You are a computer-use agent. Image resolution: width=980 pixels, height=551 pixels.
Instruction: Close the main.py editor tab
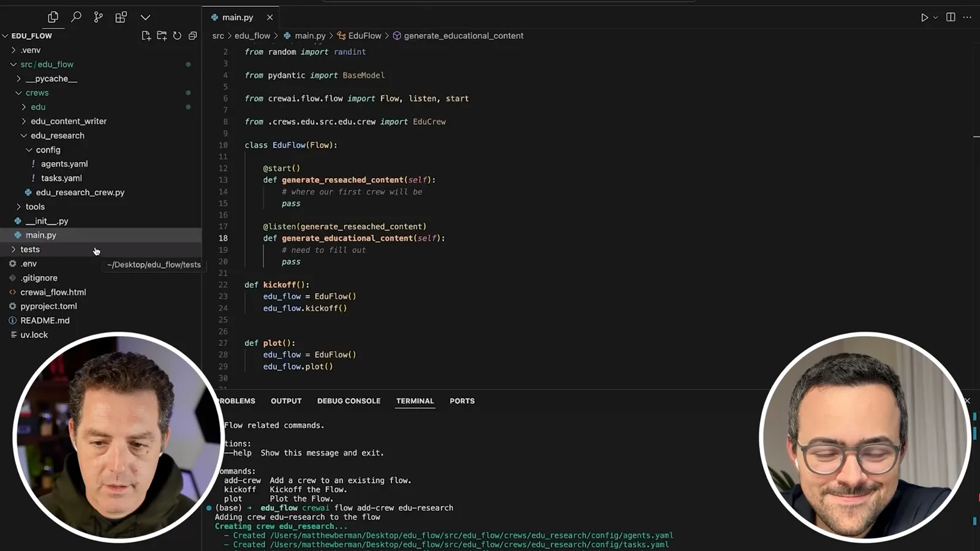(269, 17)
